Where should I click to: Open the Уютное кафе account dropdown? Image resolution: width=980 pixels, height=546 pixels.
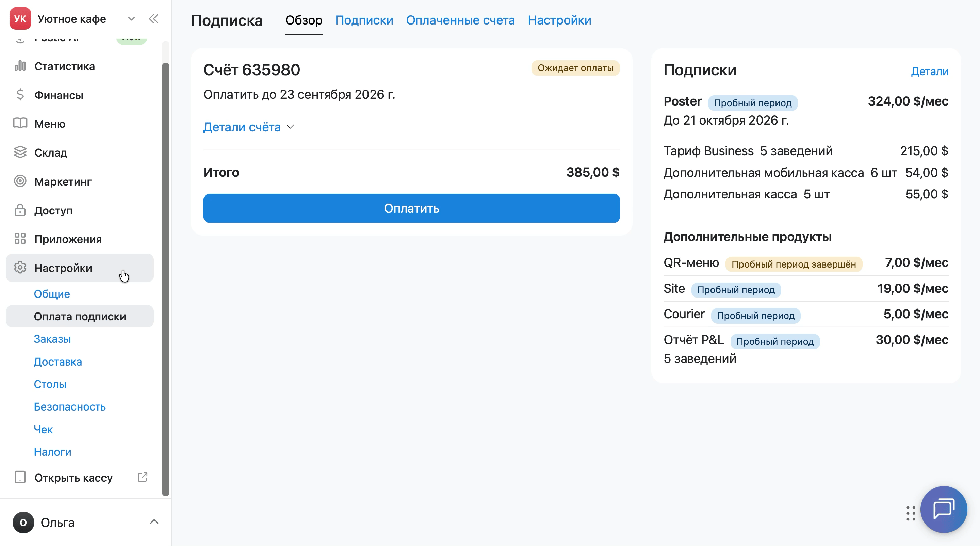(x=131, y=19)
